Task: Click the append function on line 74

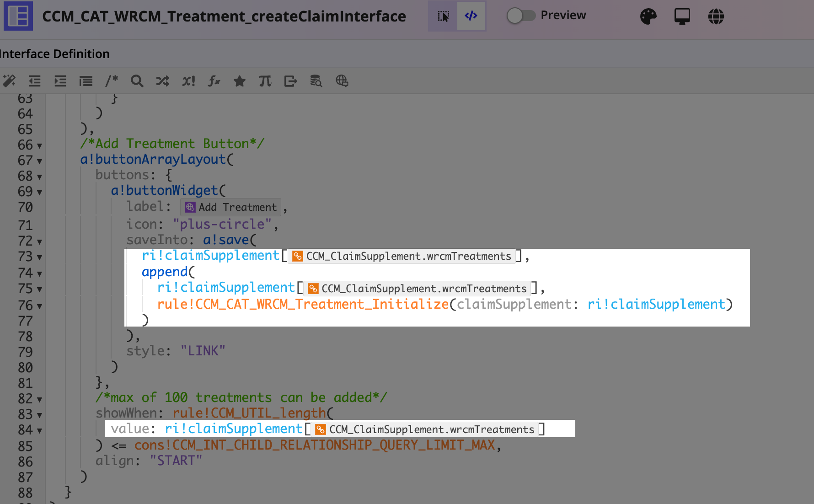Action: tap(165, 272)
